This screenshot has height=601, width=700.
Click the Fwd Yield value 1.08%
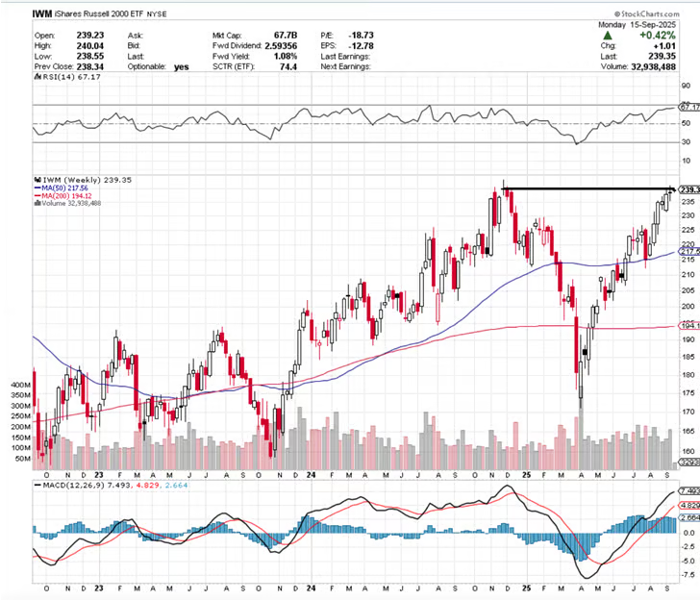[286, 57]
